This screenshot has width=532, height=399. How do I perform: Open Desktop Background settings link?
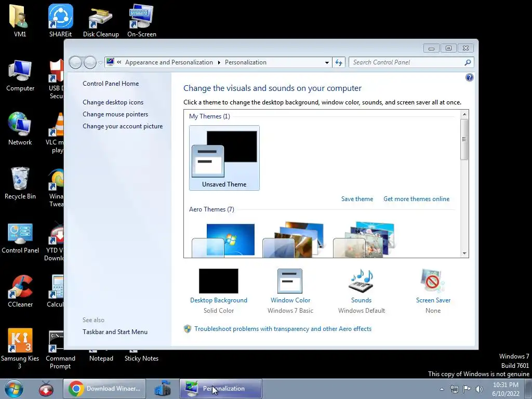coord(219,300)
